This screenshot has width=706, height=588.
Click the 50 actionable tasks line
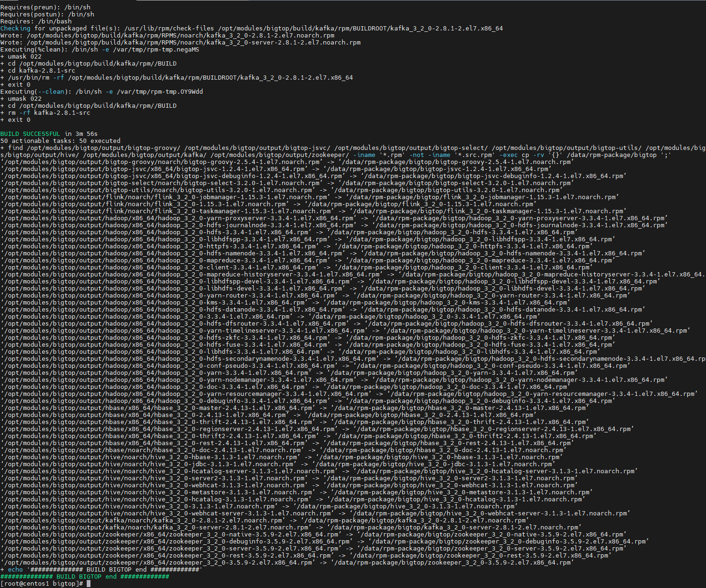tap(60, 141)
